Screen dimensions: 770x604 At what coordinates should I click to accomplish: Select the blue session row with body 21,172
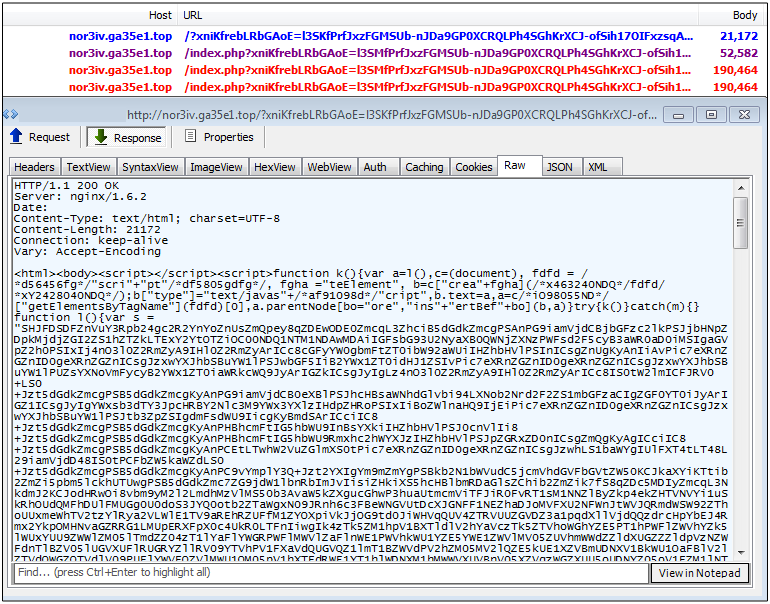(x=385, y=36)
